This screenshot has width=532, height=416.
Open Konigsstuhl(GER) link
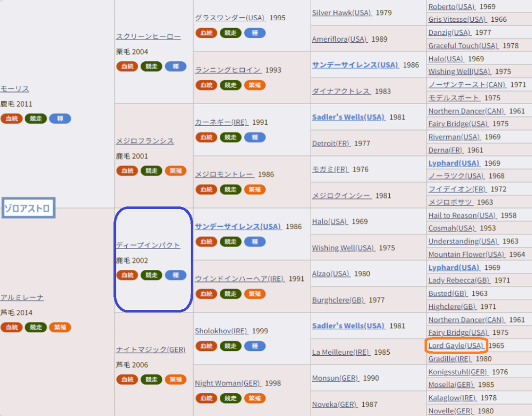(458, 372)
